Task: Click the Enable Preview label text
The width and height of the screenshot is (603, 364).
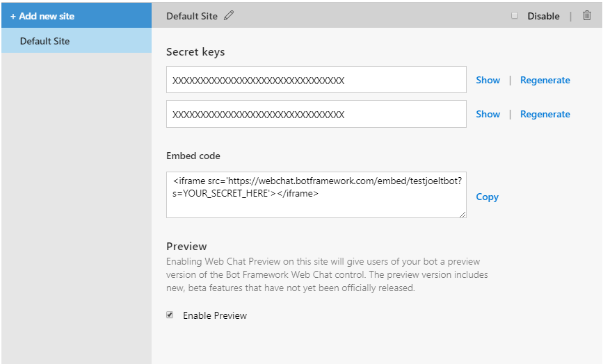Action: point(215,315)
